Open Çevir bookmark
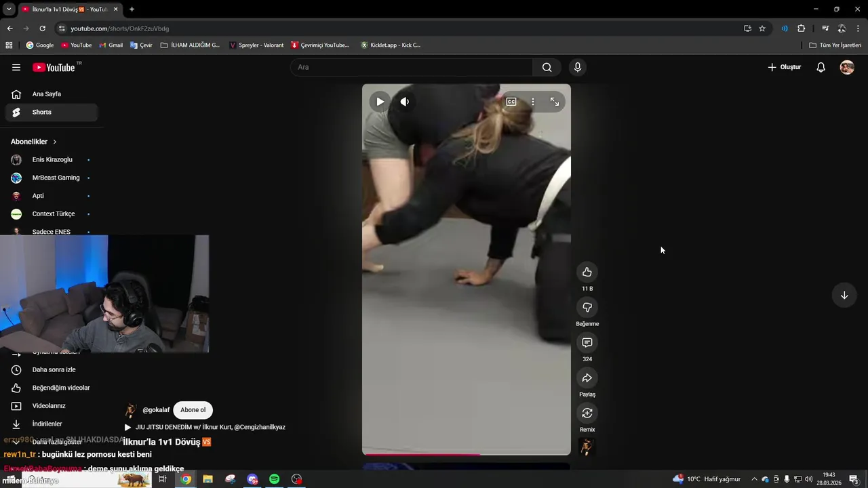This screenshot has width=868, height=488. pos(141,45)
